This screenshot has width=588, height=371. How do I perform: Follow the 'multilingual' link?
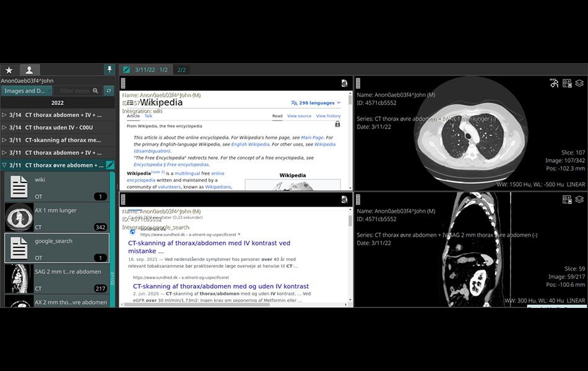tap(187, 174)
